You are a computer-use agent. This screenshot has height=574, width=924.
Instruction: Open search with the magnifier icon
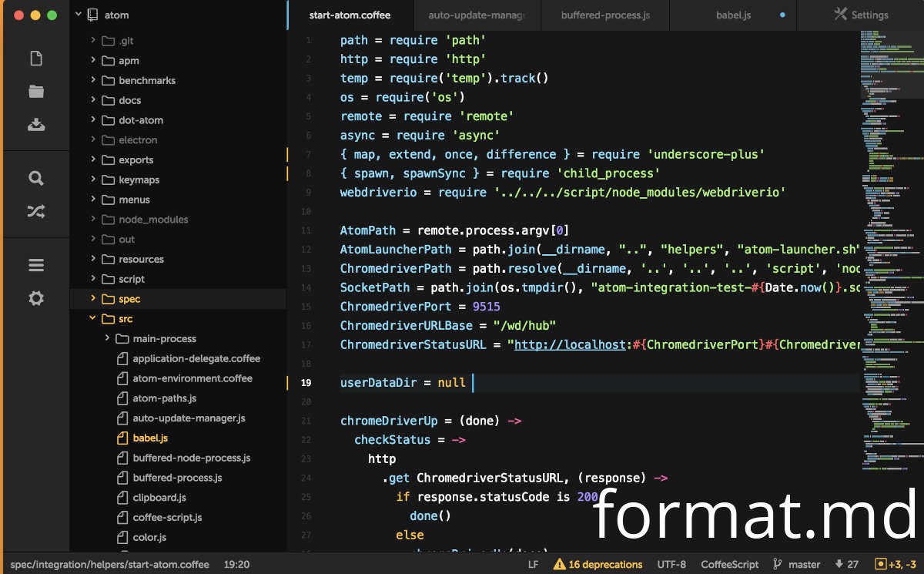(x=35, y=178)
